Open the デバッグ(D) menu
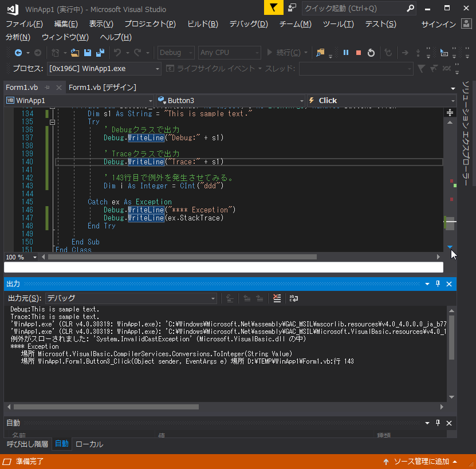The height and width of the screenshot is (469, 476). pyautogui.click(x=248, y=24)
